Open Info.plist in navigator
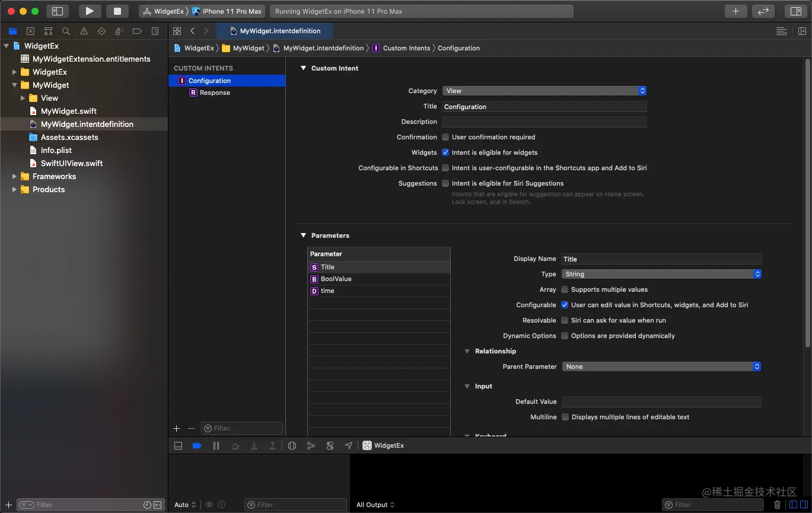Screen dimensions: 812x513 pos(56,150)
